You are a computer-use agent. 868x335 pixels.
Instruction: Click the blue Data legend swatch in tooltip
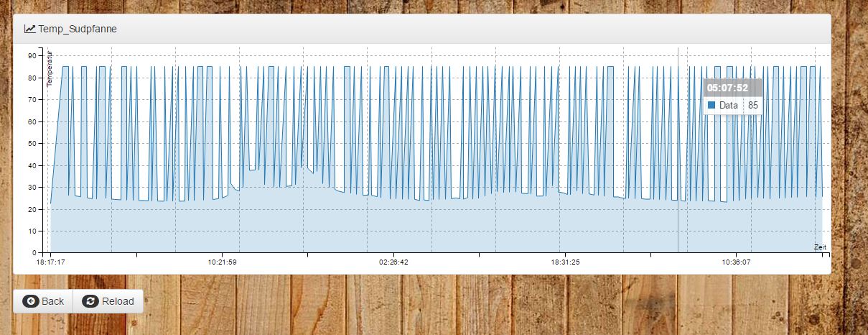point(711,105)
